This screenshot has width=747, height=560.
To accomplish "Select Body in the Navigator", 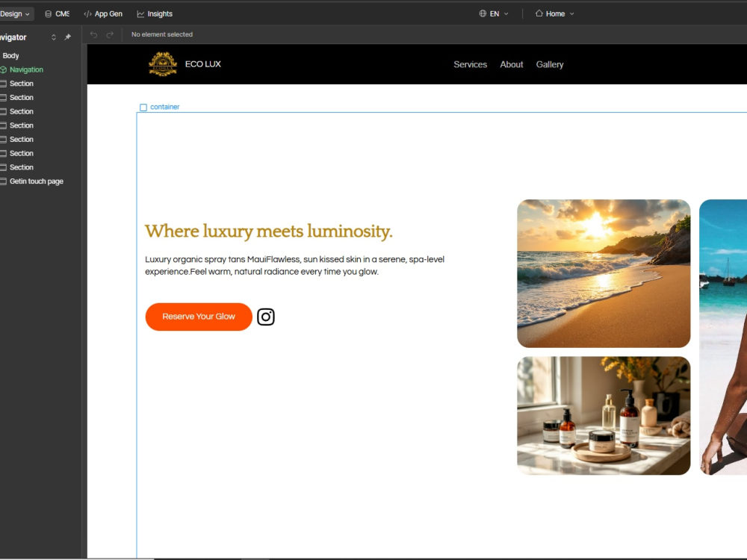I will pyautogui.click(x=11, y=56).
